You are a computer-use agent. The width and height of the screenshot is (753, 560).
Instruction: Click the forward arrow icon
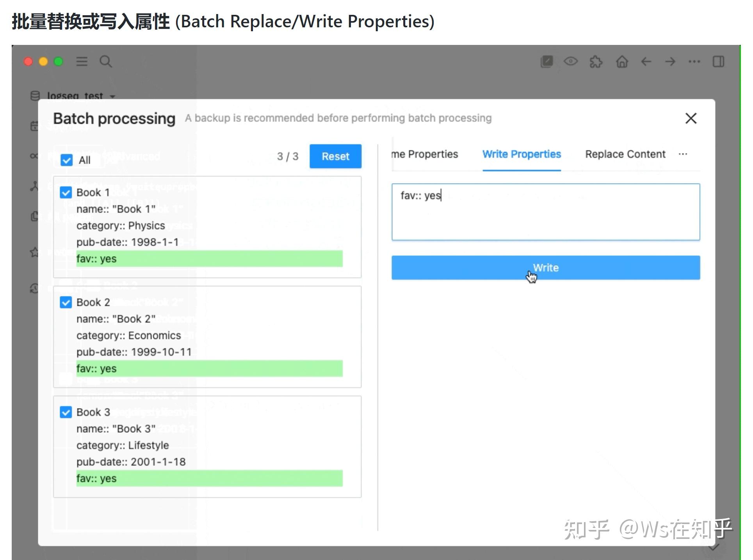coord(670,61)
